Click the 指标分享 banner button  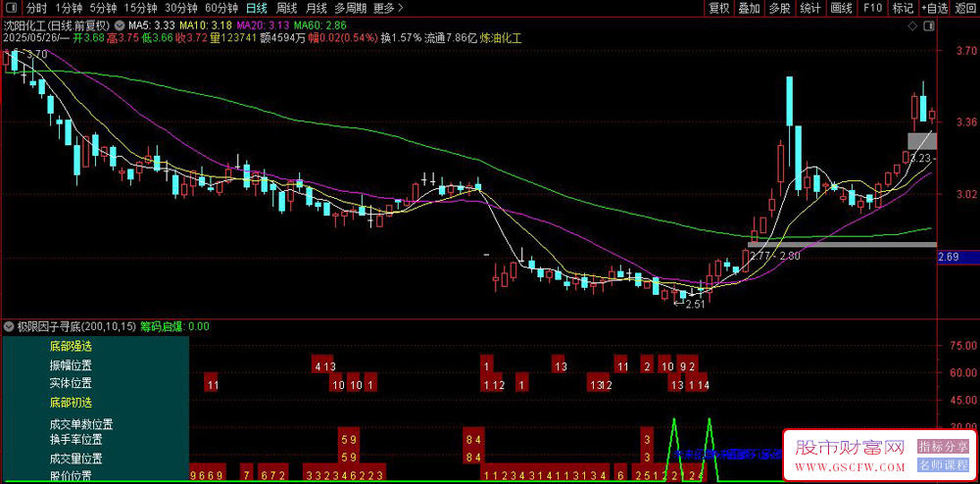943,447
